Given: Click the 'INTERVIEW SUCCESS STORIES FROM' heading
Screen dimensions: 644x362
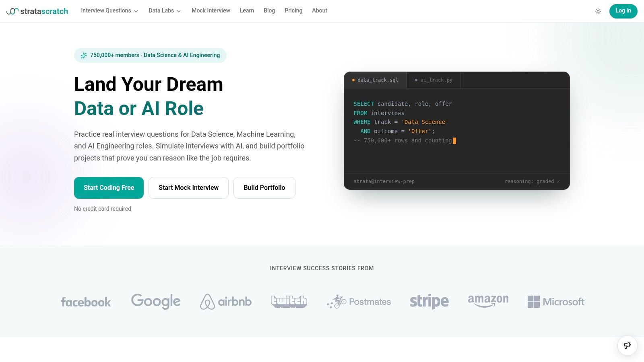Looking at the screenshot, I should [x=322, y=268].
